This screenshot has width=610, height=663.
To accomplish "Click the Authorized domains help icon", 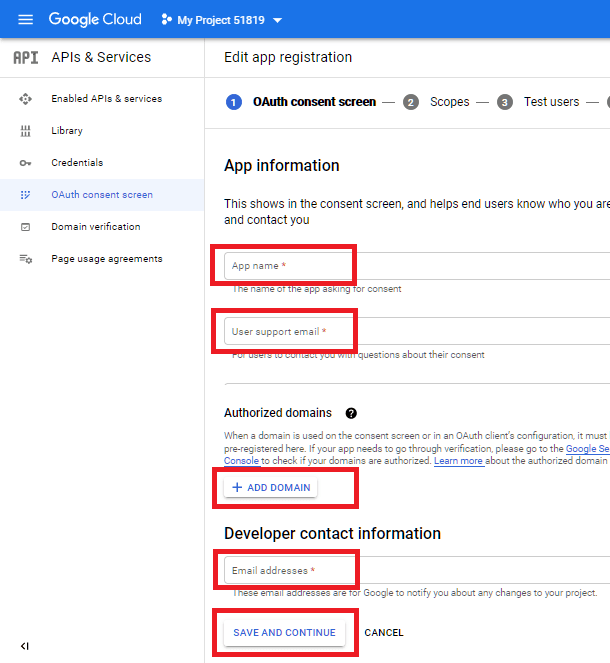I will pos(351,413).
